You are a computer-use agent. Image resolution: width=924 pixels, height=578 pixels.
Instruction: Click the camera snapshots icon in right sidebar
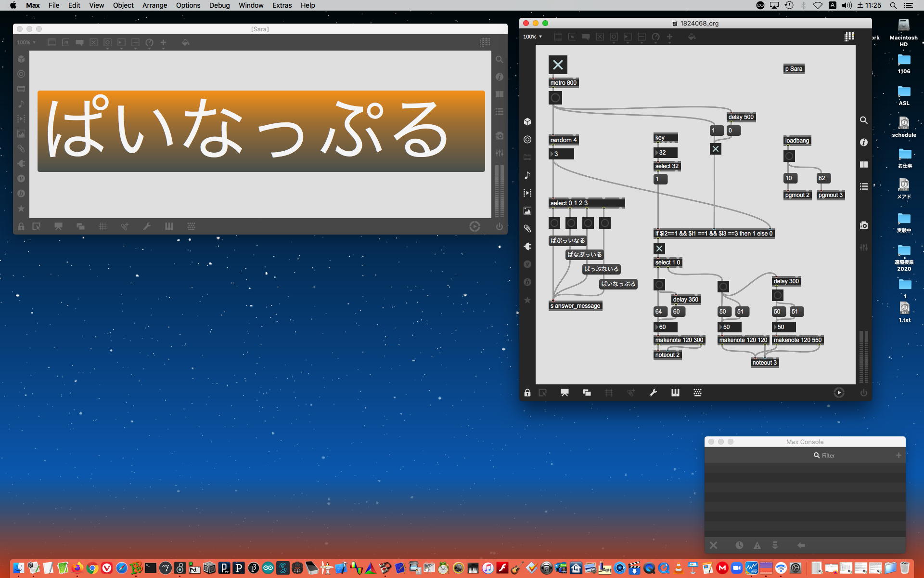(x=864, y=225)
